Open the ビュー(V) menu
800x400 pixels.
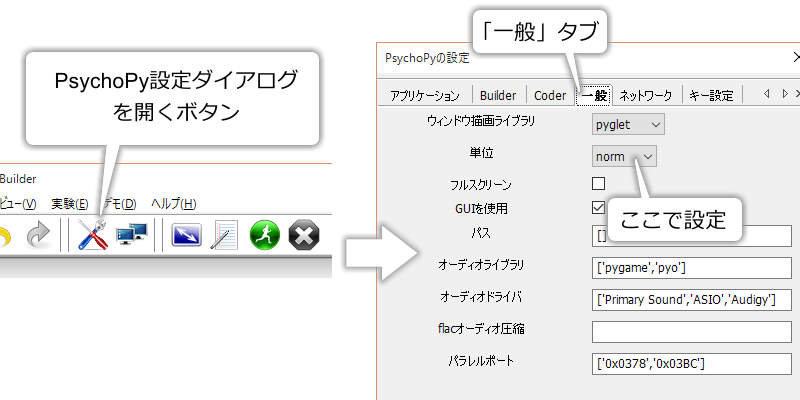pyautogui.click(x=18, y=204)
